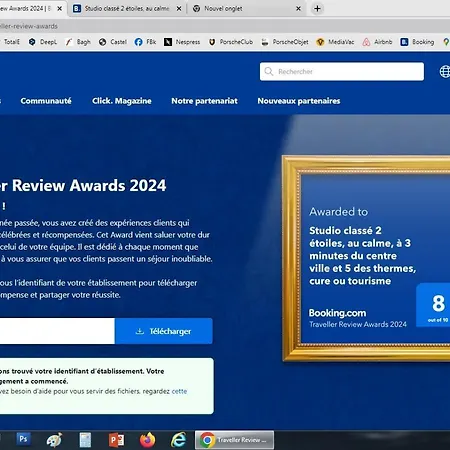Open the FBk Facebook bookmark
Viewport: 450px width, 450px height.
click(x=145, y=42)
